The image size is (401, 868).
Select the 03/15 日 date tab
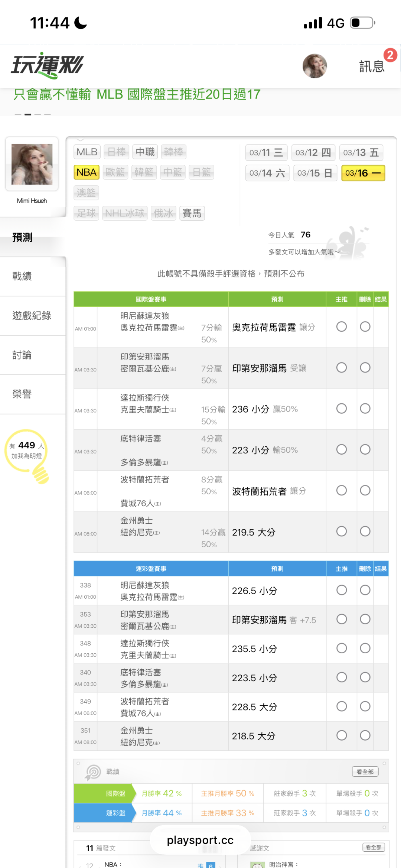(x=315, y=173)
